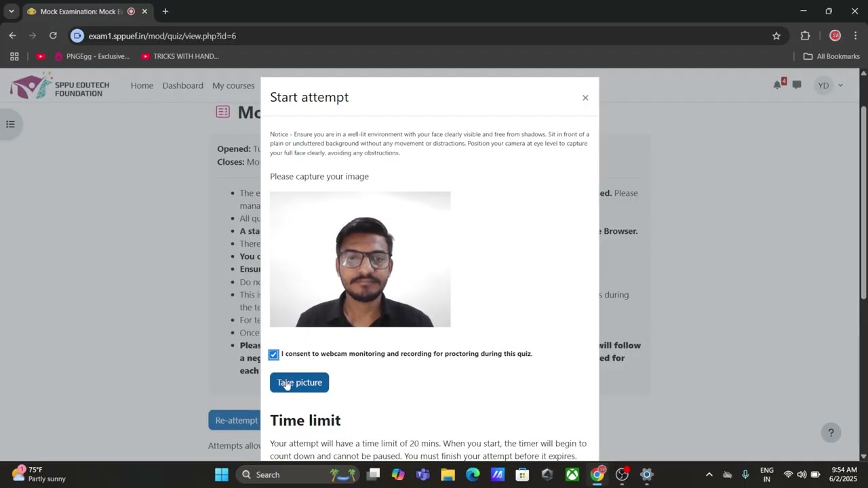Open Task View on the taskbar
Screen dimensions: 868x488
click(x=373, y=474)
